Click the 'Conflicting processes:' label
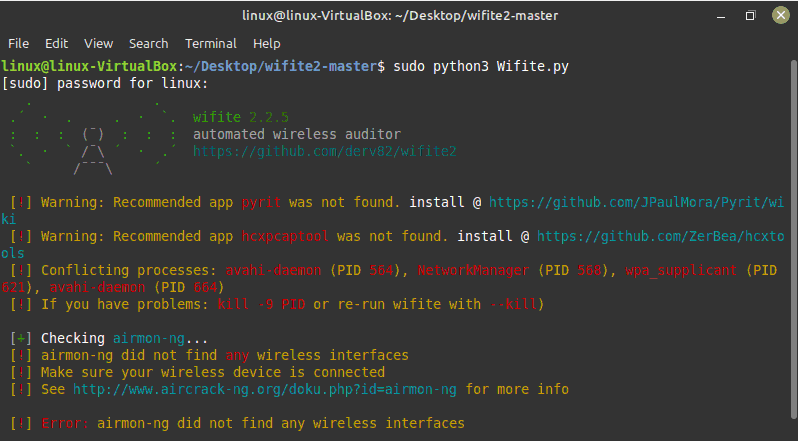 (129, 271)
